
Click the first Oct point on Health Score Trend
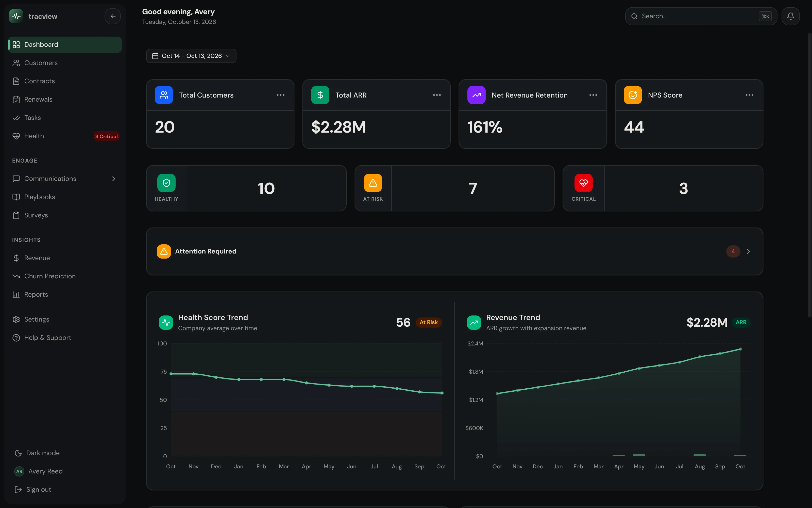[171, 374]
